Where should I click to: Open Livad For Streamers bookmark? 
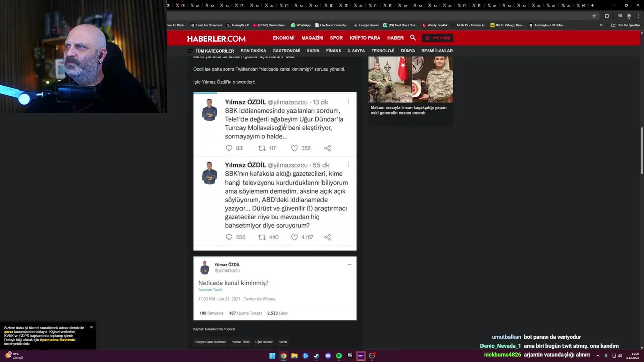(x=206, y=25)
